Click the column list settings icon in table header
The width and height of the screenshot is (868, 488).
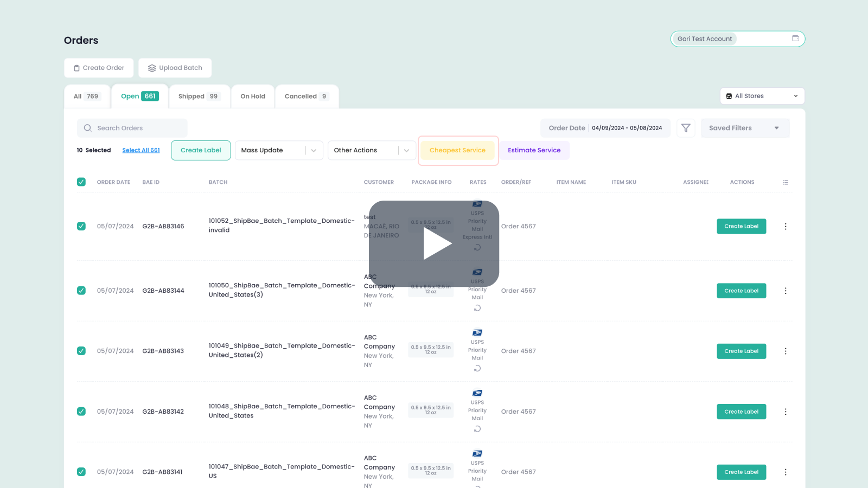[x=786, y=182]
